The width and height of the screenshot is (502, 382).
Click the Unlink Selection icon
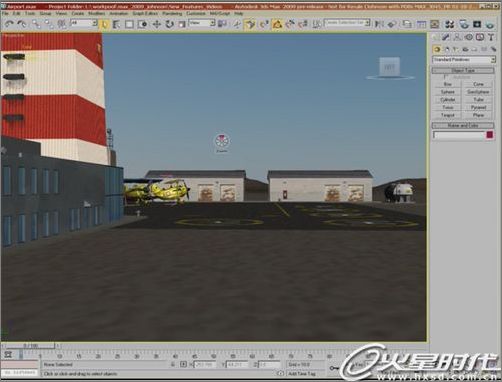(x=49, y=24)
